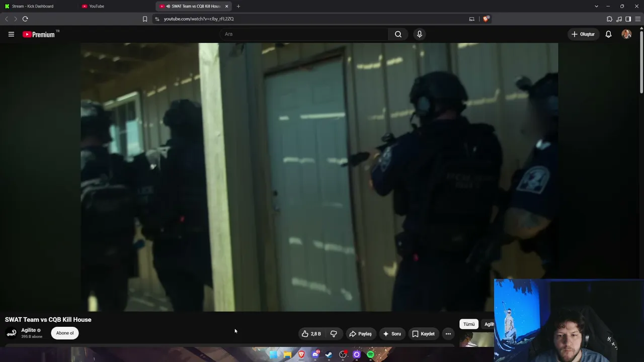The height and width of the screenshot is (362, 644).
Task: Open the YouTube account avatar menu
Action: (x=626, y=34)
